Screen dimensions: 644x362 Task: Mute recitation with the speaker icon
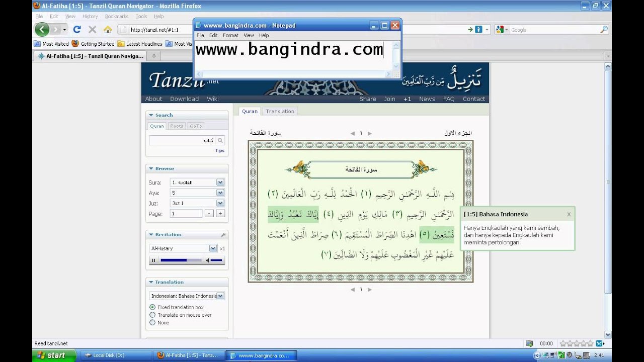point(207,260)
